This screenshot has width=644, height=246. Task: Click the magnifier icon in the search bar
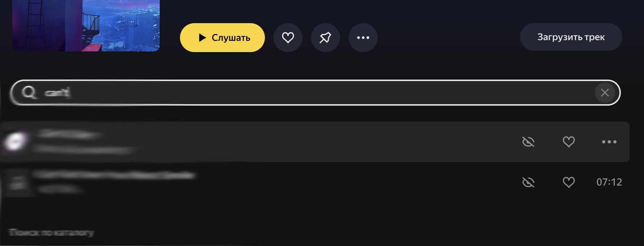(29, 93)
